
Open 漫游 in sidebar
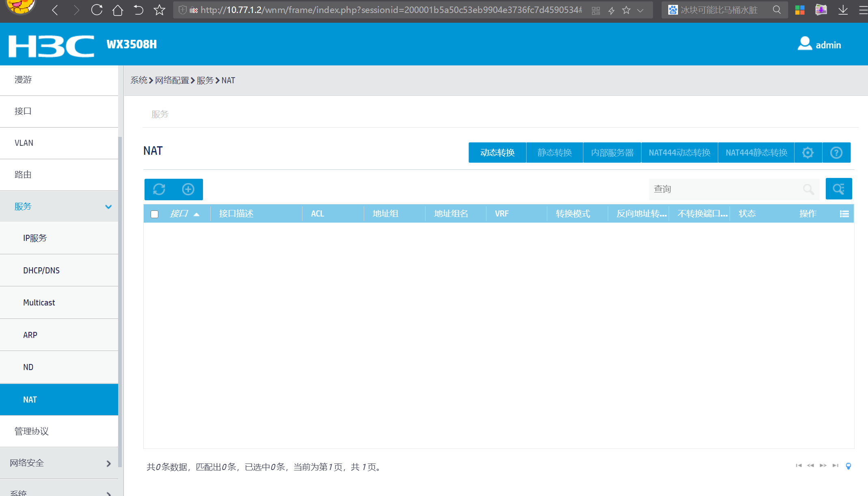(59, 80)
